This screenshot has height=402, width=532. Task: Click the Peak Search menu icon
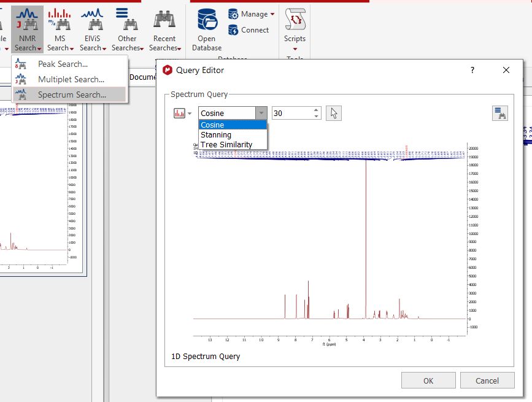(21, 64)
